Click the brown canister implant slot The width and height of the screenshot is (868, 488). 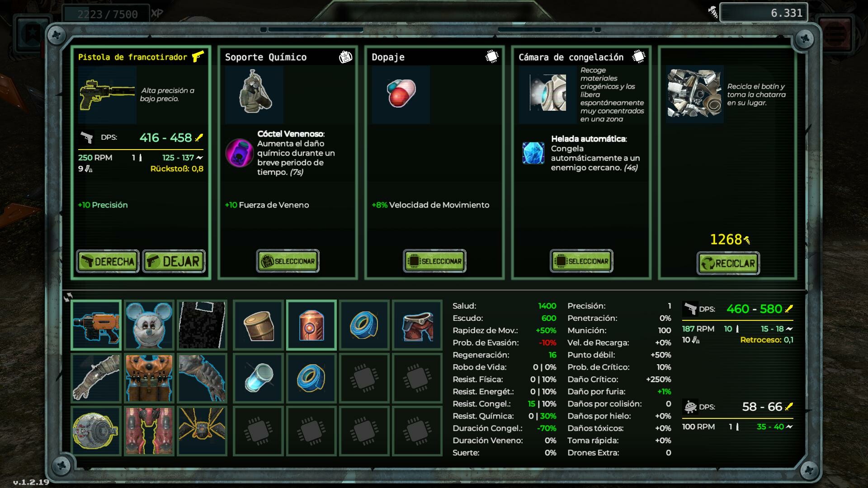pos(259,325)
